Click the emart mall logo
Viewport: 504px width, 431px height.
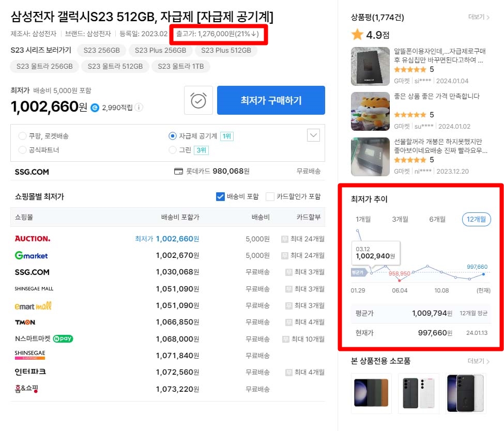click(x=33, y=305)
